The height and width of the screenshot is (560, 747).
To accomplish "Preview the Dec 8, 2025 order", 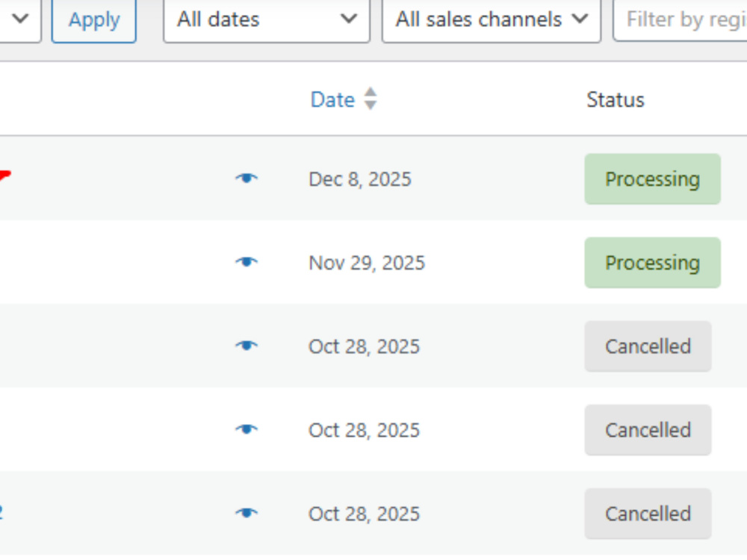I will pyautogui.click(x=247, y=178).
